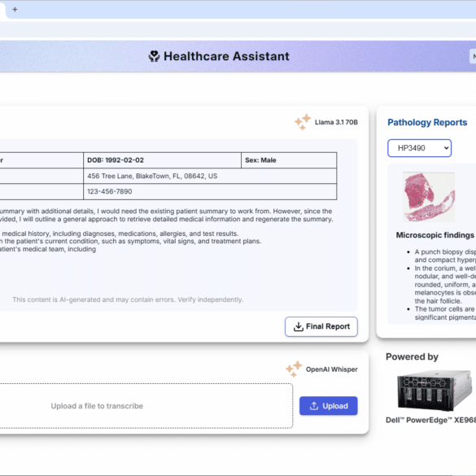
Task: Select the Pathology Reports heading
Action: (x=427, y=122)
